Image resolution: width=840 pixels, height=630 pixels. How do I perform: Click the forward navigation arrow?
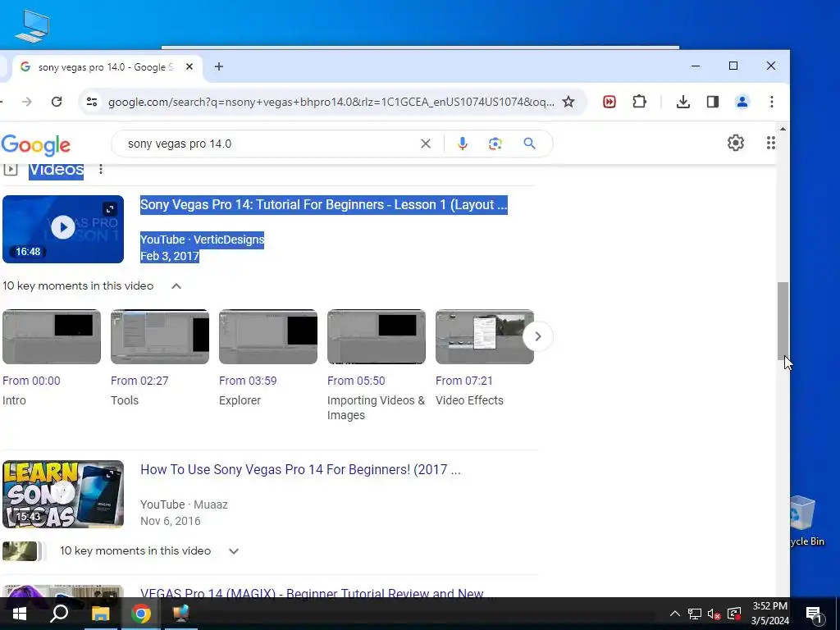[27, 101]
